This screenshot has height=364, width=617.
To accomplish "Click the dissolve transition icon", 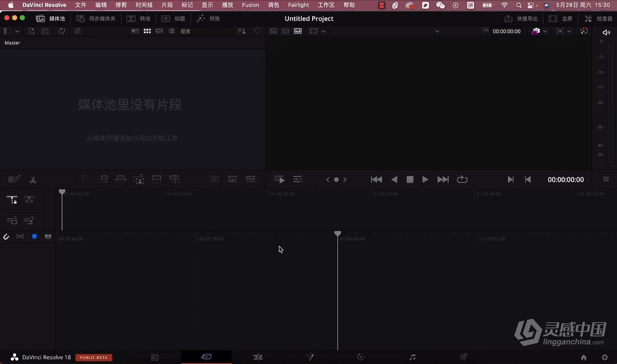I will tap(232, 179).
